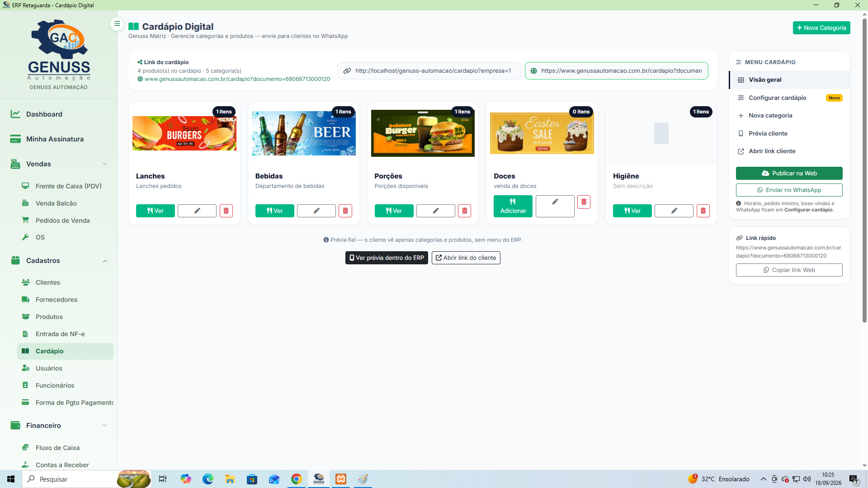Click the genussautomacao.com.br web link field
The height and width of the screenshot is (488, 868).
[x=617, y=71]
